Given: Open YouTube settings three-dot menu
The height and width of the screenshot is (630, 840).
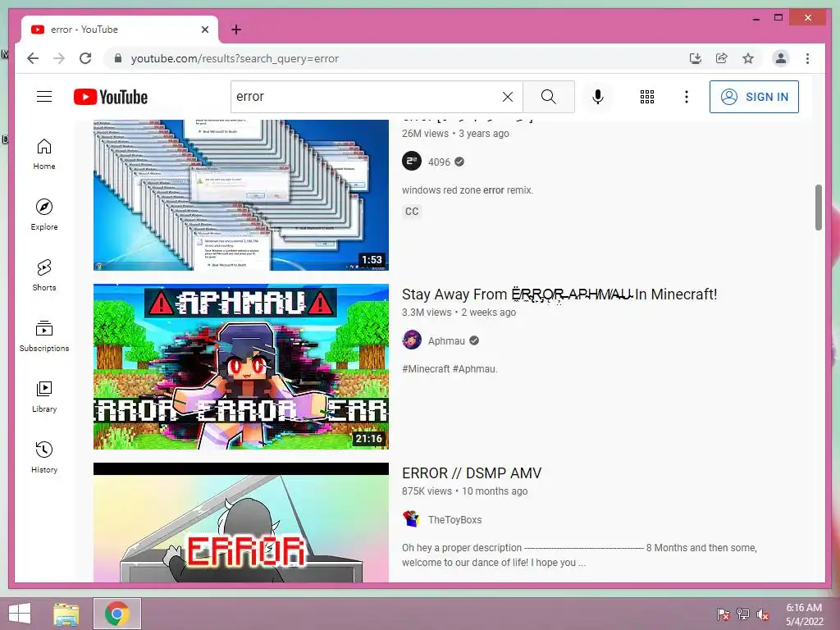Looking at the screenshot, I should pos(687,97).
